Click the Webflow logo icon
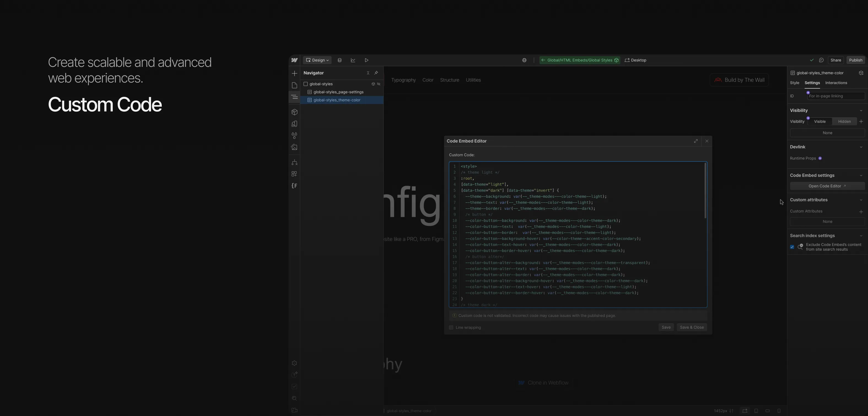The image size is (868, 416). pyautogui.click(x=294, y=60)
